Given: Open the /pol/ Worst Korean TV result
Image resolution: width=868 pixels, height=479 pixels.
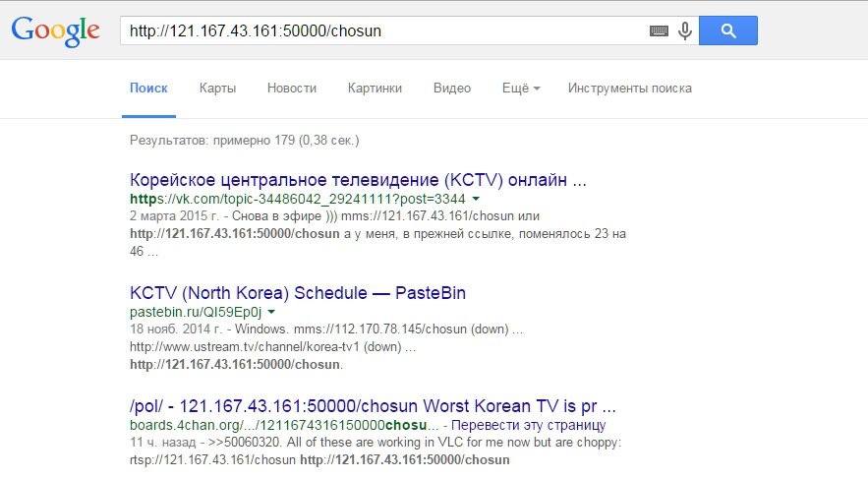Looking at the screenshot, I should click(373, 406).
